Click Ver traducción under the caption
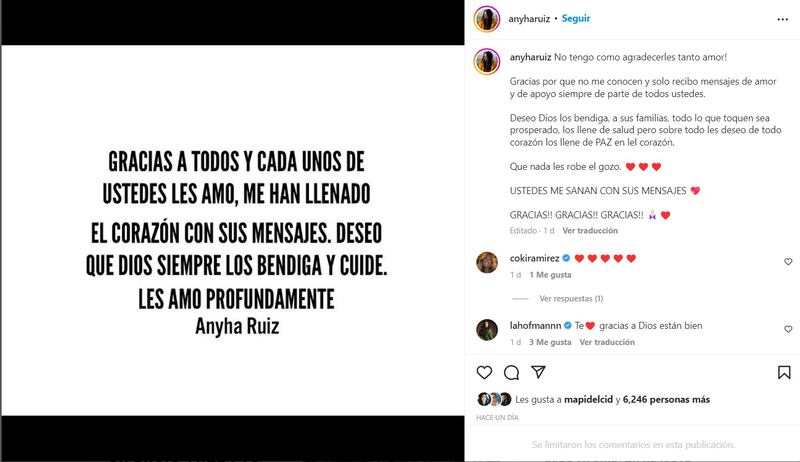800x462 pixels. coord(590,230)
